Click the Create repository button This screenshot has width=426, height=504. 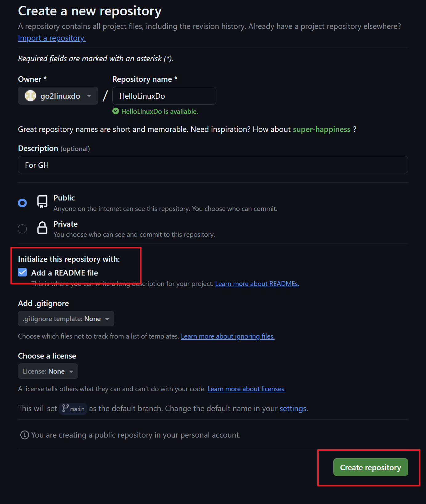(371, 467)
